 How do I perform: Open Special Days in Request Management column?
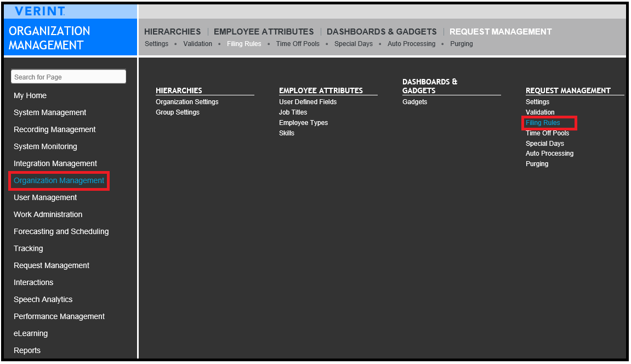[x=544, y=144]
